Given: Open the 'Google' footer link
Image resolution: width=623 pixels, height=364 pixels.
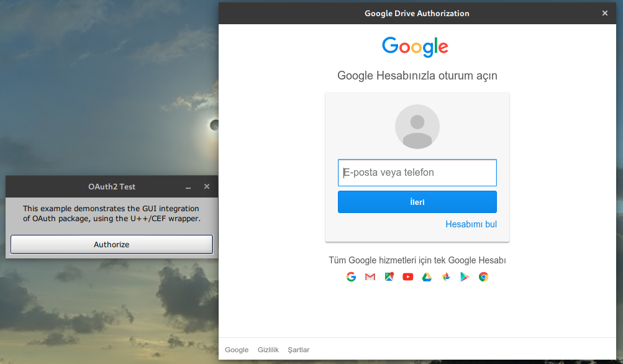Looking at the screenshot, I should (237, 350).
